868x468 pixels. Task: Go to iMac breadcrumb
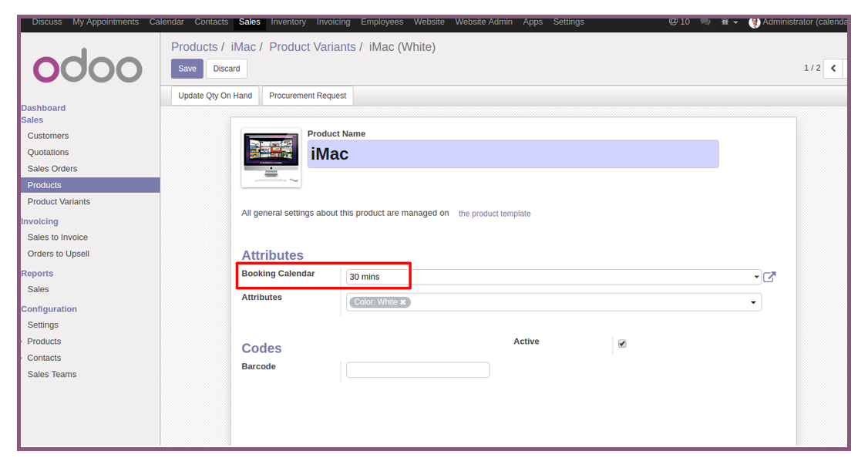244,47
